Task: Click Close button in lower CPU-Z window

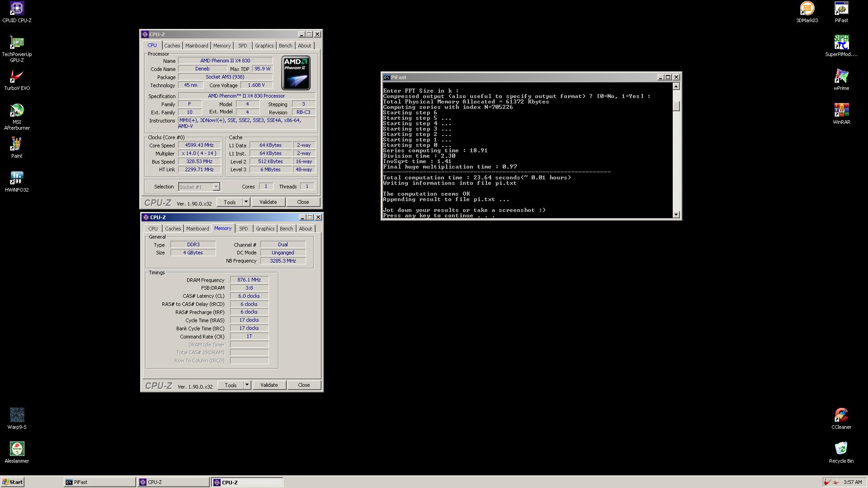Action: coord(304,385)
